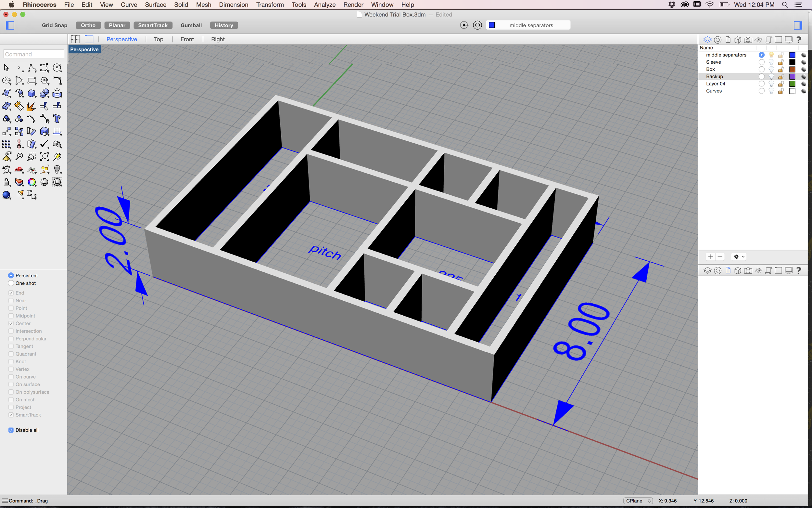Image resolution: width=812 pixels, height=508 pixels.
Task: Open the Surface menu
Action: tap(156, 5)
